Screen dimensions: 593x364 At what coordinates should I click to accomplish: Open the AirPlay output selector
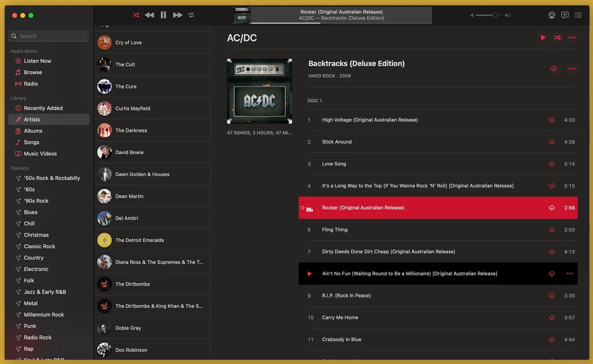551,15
